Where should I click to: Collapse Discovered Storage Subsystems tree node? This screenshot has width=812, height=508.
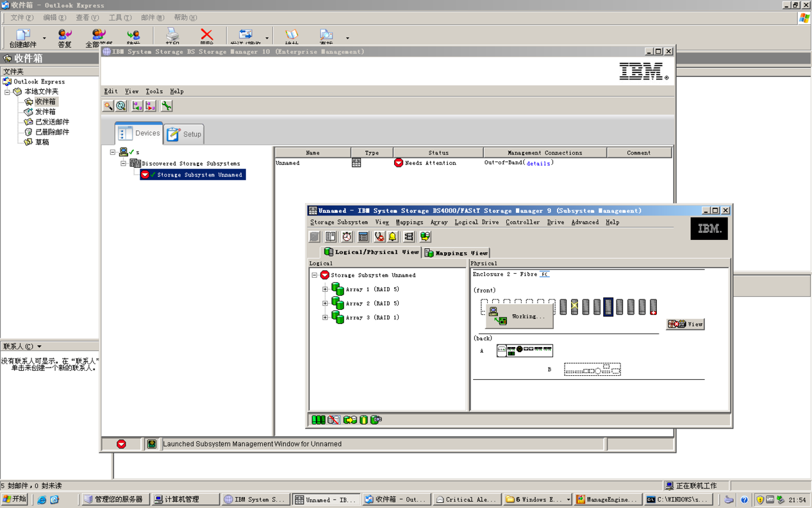point(124,164)
